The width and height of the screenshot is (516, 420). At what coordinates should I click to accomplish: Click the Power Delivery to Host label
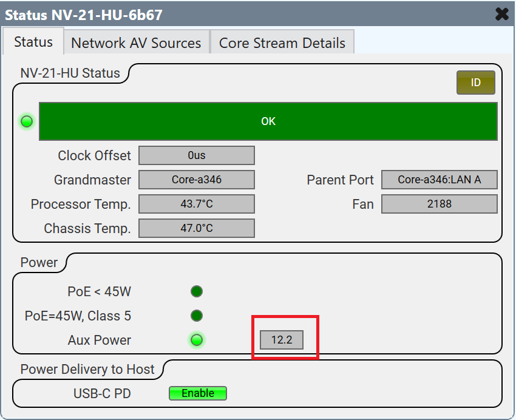pyautogui.click(x=87, y=369)
